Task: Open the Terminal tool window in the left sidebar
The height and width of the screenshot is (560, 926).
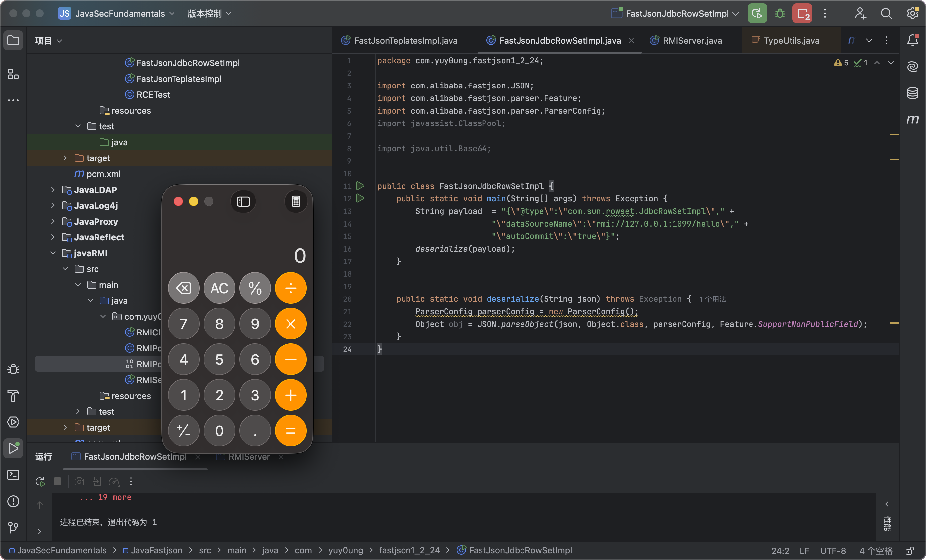Action: point(13,475)
